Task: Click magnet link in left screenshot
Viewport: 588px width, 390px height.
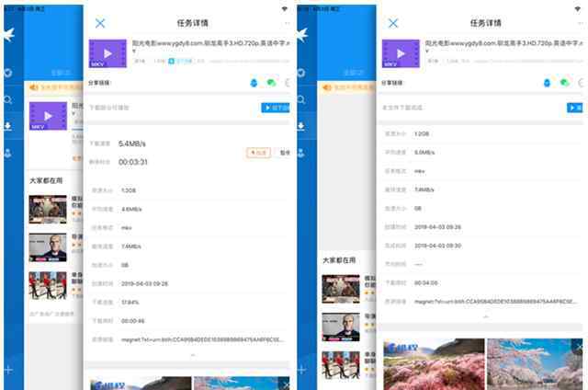Action: [202, 339]
